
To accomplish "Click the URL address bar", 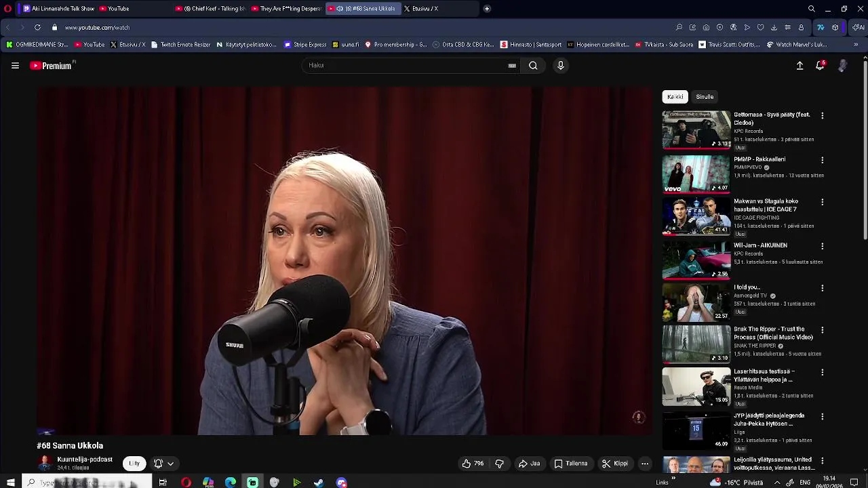I will click(x=366, y=27).
